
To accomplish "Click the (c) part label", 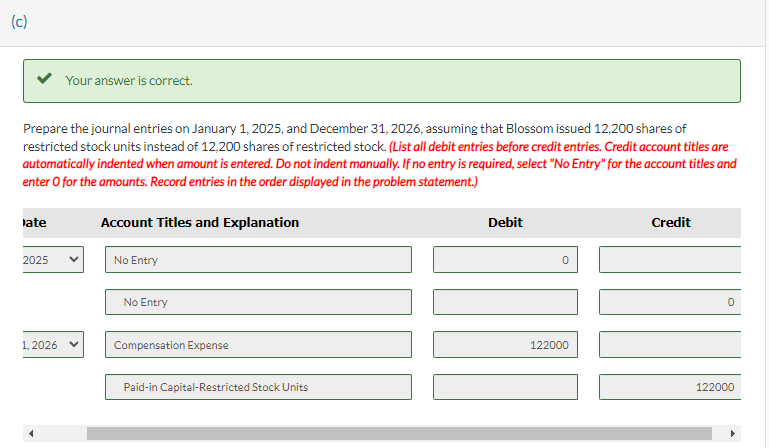I will pyautogui.click(x=19, y=22).
